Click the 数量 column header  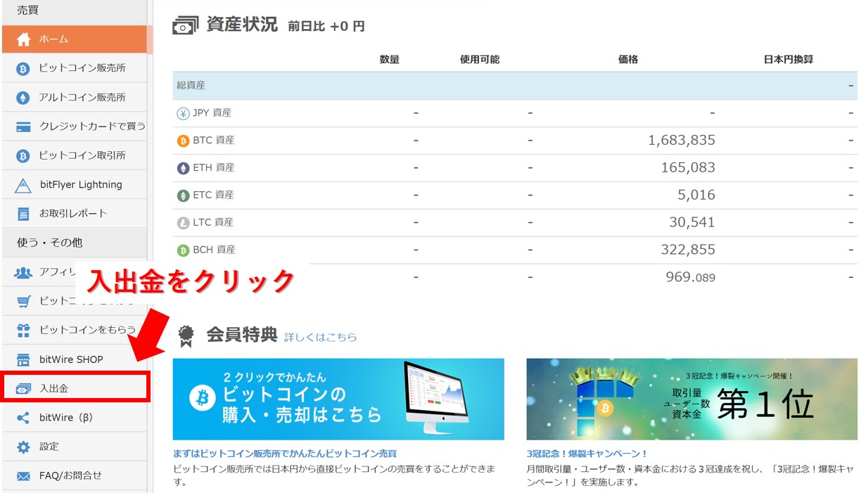pos(390,60)
